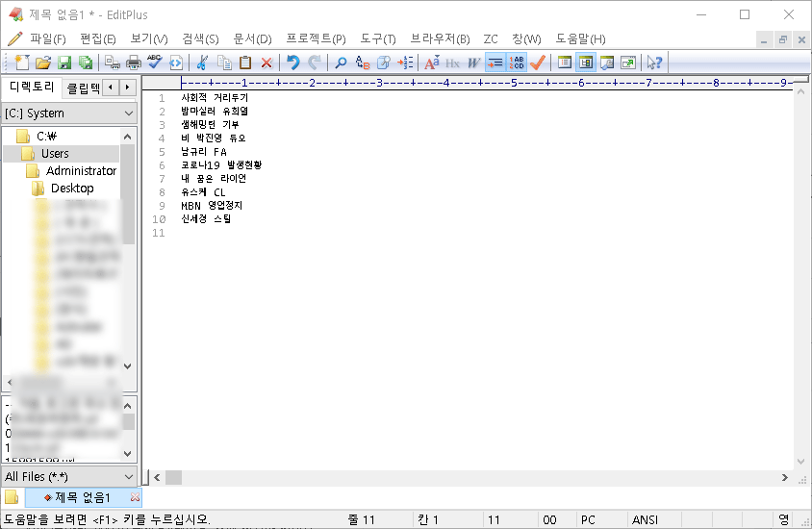Click the left tab scroll arrow

click(111, 87)
